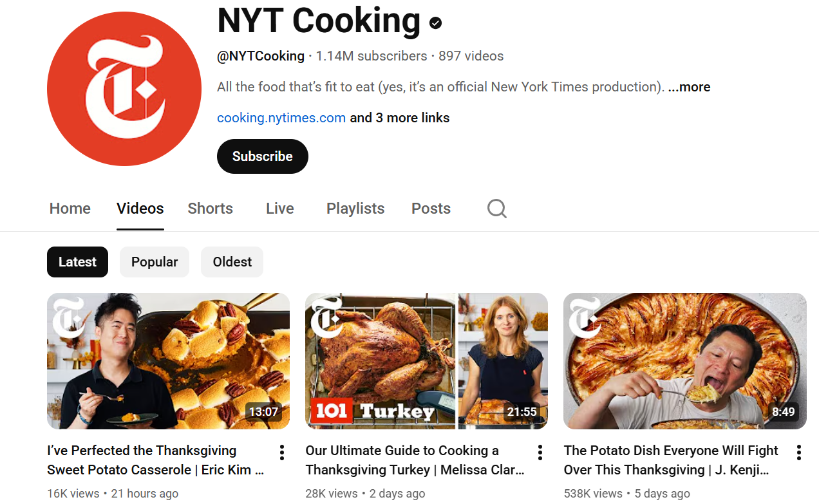
Task: Click the @NYTCooking channel handle
Action: [261, 56]
